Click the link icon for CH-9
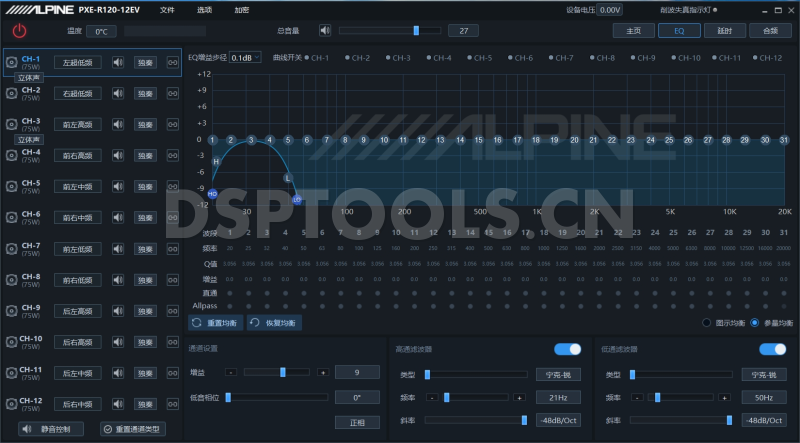Screen dimensions: 800x443 [x=172, y=311]
